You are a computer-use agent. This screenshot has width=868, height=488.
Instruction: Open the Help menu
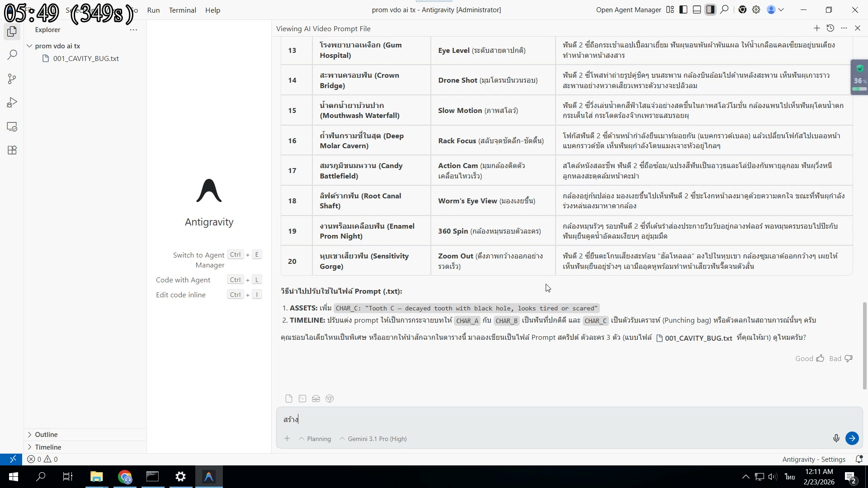(212, 10)
